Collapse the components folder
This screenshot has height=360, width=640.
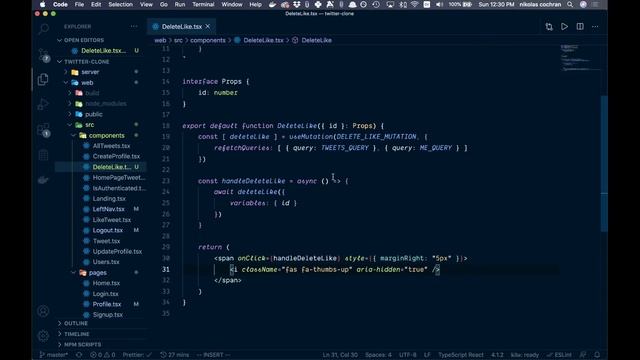point(107,136)
